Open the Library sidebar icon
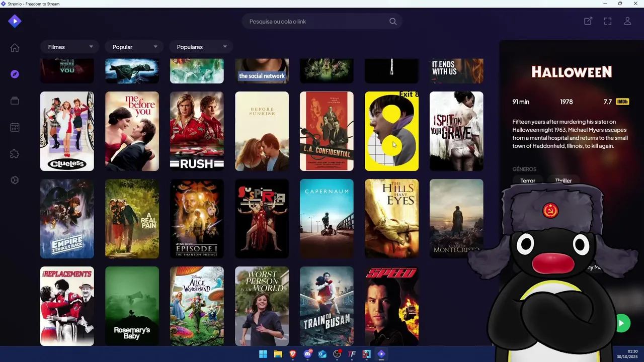Image resolution: width=644 pixels, height=362 pixels. click(x=15, y=101)
